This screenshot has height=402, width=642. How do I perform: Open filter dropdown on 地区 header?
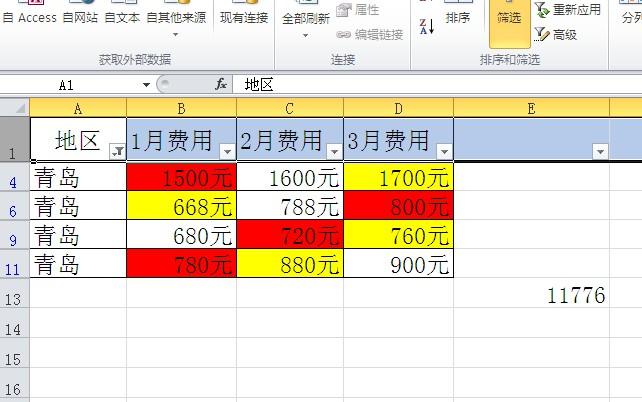coord(118,152)
